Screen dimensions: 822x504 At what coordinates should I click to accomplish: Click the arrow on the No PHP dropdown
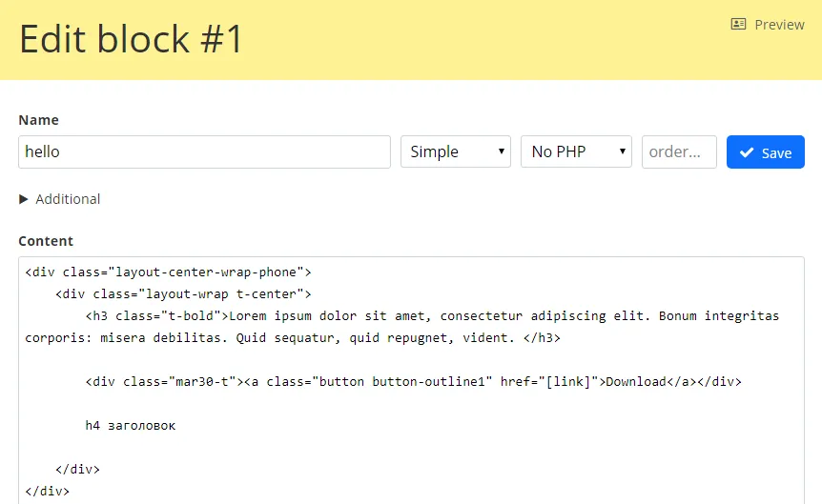623,151
